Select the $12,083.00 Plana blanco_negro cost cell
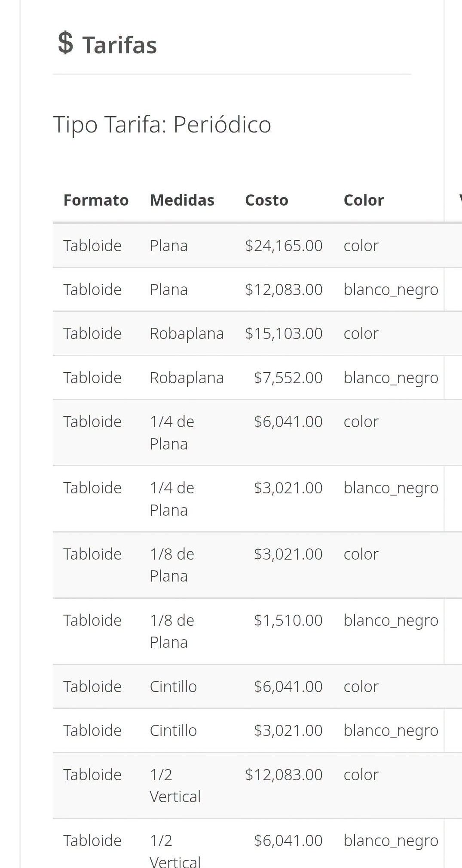The image size is (462, 868). click(284, 289)
